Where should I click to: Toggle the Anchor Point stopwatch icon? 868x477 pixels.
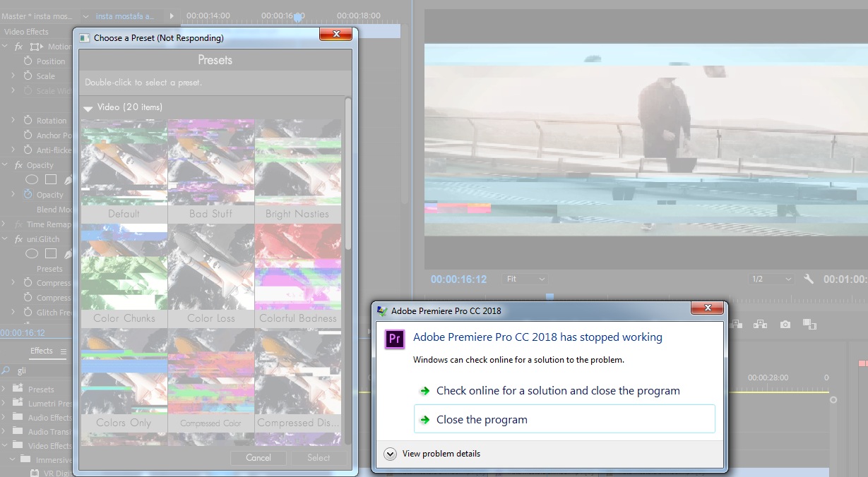28,135
